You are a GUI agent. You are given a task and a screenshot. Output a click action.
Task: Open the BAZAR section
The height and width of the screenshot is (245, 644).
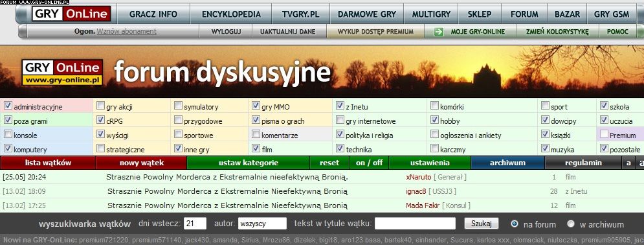coord(567,14)
